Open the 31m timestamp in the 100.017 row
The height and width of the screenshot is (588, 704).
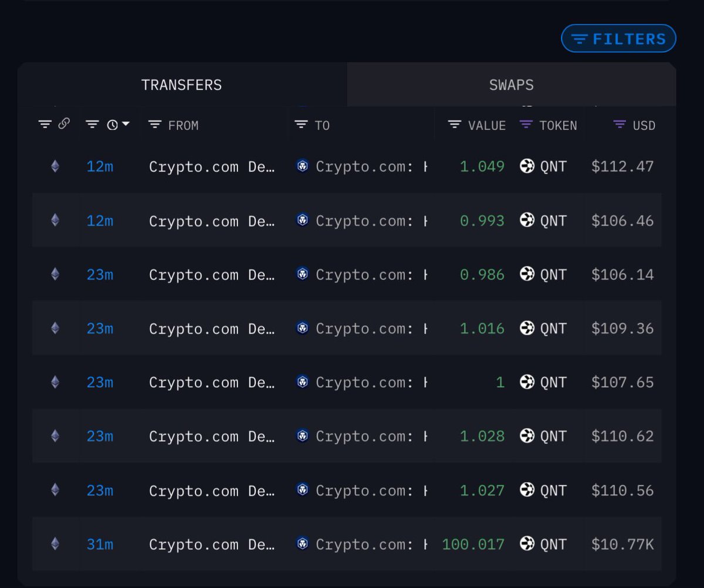[100, 545]
